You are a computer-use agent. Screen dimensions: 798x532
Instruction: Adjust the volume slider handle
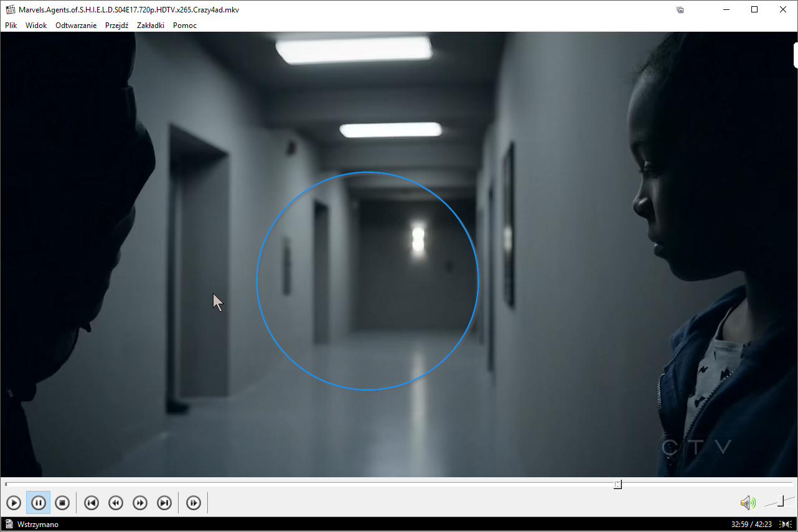pos(781,502)
